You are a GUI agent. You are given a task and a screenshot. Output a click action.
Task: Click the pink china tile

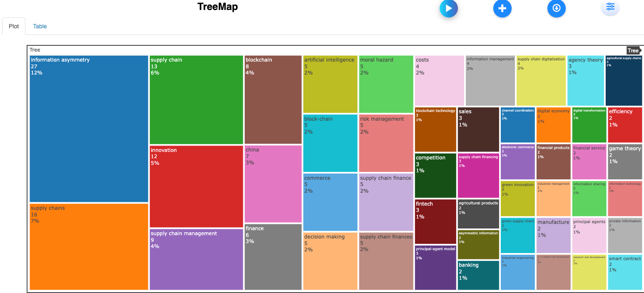pos(273,184)
